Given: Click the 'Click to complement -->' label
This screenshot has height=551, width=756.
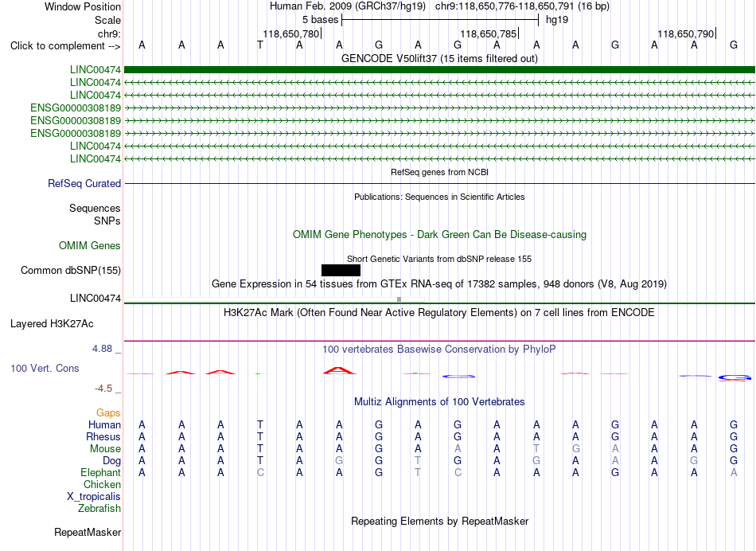Looking at the screenshot, I should pyautogui.click(x=65, y=46).
